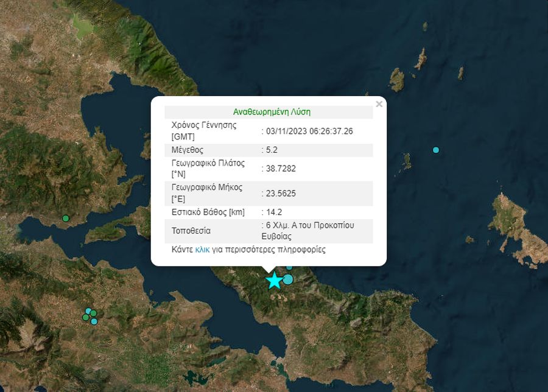Open the κλικ link for more information
The width and height of the screenshot is (548, 392).
pos(202,250)
